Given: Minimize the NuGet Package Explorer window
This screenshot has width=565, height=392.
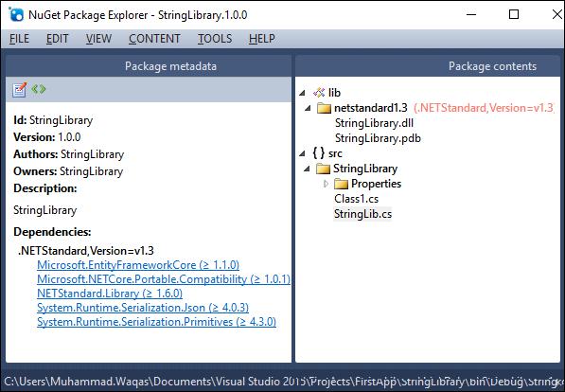Looking at the screenshot, I should [471, 14].
